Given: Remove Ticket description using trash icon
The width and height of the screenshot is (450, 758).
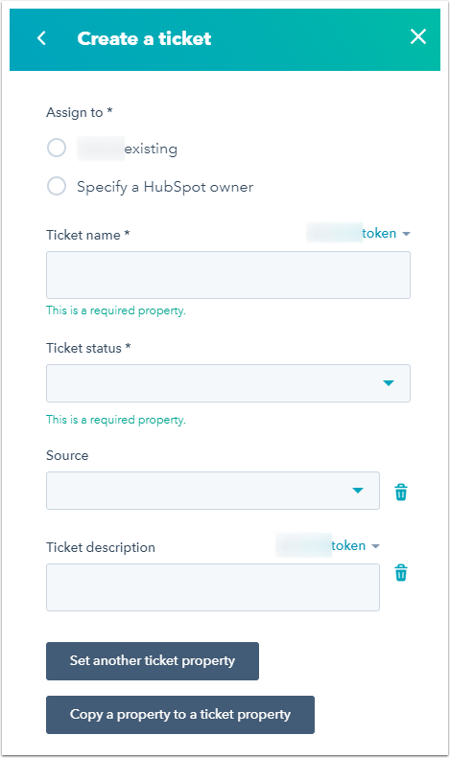Looking at the screenshot, I should 401,572.
